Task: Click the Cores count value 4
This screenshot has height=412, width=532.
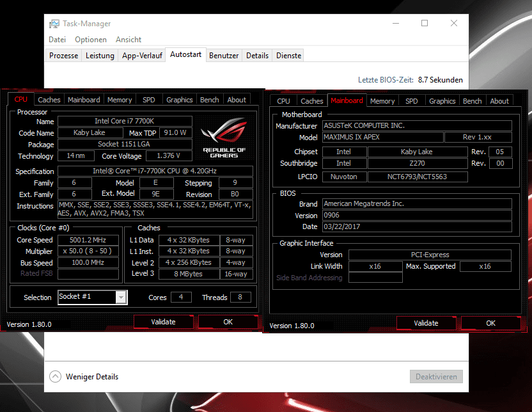Action: click(x=181, y=297)
